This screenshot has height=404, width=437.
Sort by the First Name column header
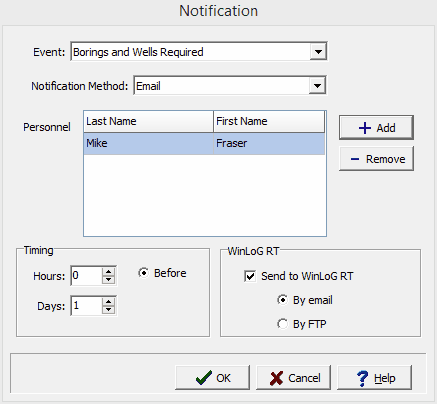[269, 121]
